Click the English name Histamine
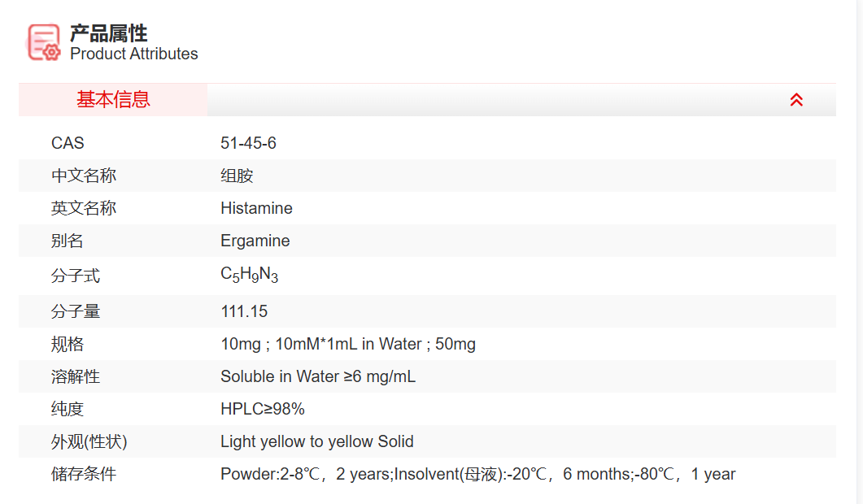Viewport: 863px width, 504px height. pos(256,208)
